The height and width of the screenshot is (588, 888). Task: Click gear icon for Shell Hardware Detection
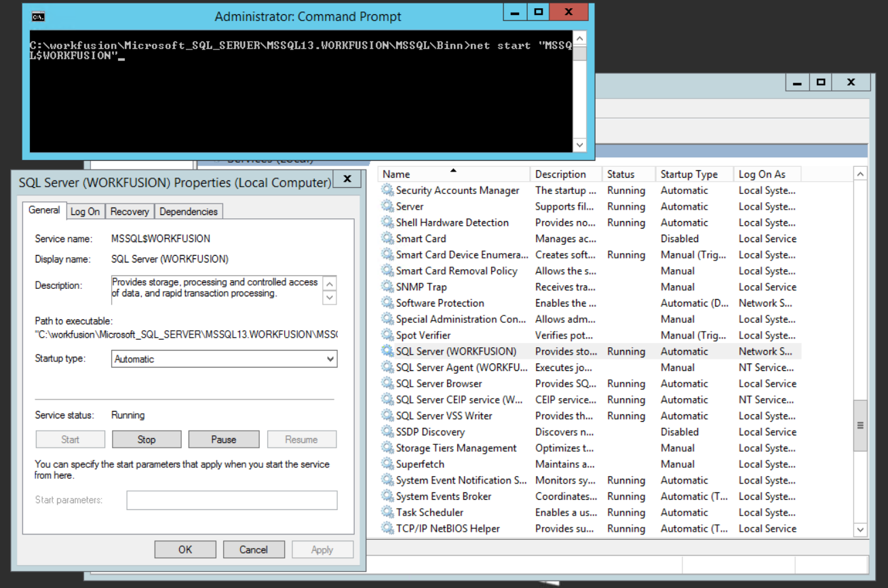click(x=387, y=222)
